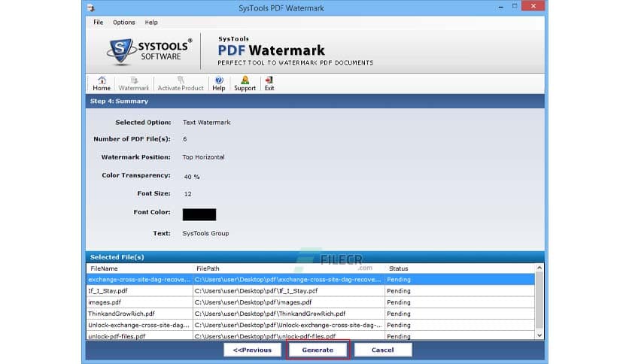Click the SysTools Software logo
Image resolution: width=629 pixels, height=364 pixels.
[x=149, y=51]
